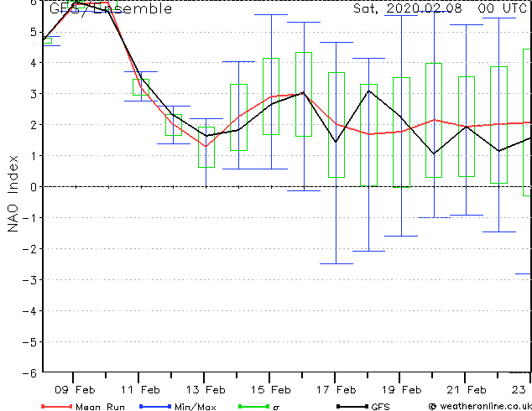The image size is (532, 411).
Task: Click the blue Min/Max legend line
Action: pyautogui.click(x=155, y=406)
